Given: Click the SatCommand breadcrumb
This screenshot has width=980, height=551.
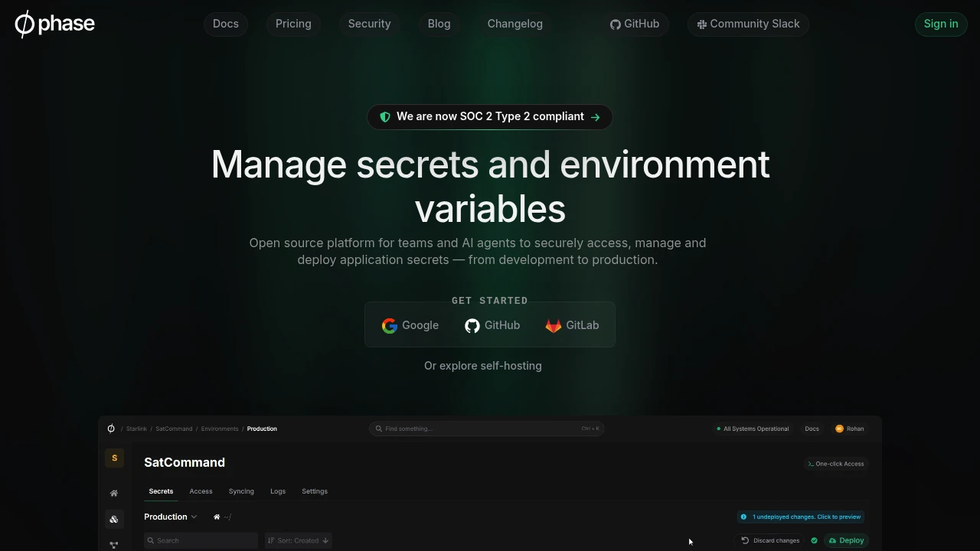Looking at the screenshot, I should (x=174, y=429).
